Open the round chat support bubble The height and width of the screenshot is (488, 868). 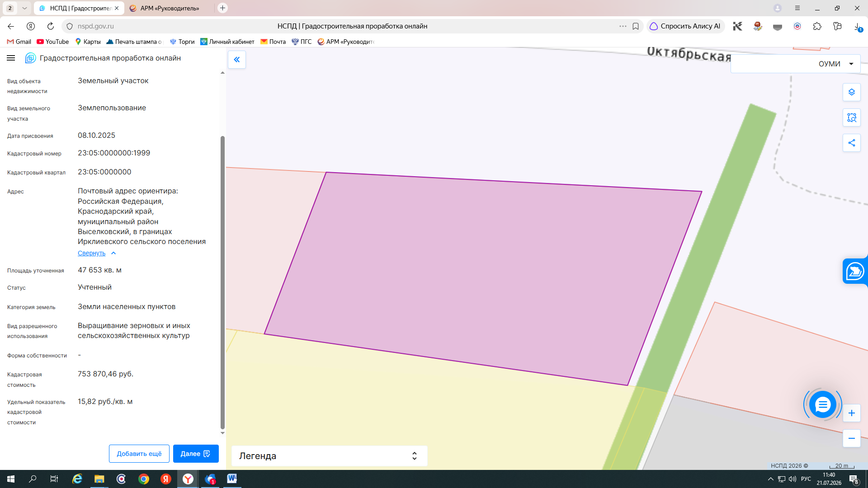click(823, 404)
